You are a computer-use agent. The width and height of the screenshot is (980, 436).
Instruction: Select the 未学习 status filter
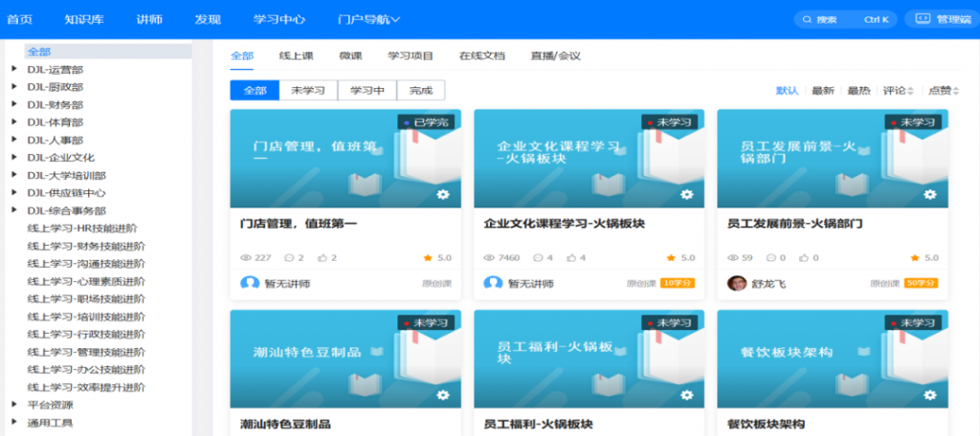(308, 91)
